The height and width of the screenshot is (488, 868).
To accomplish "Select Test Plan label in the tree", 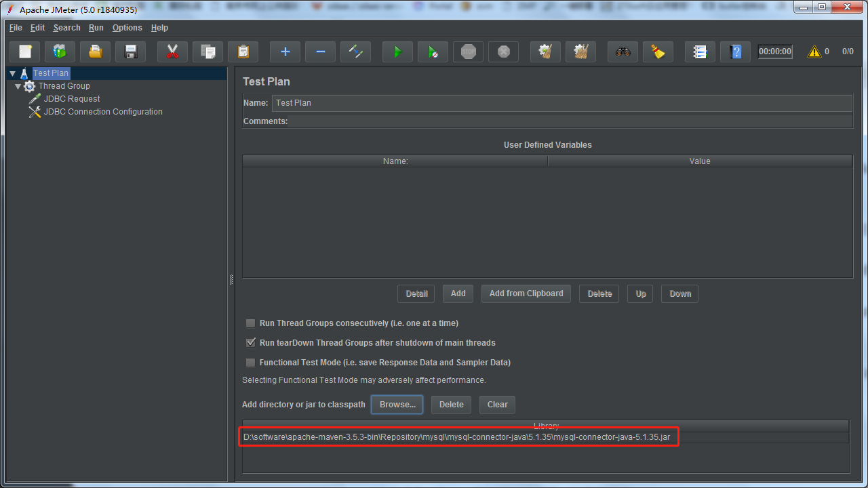I will (51, 73).
